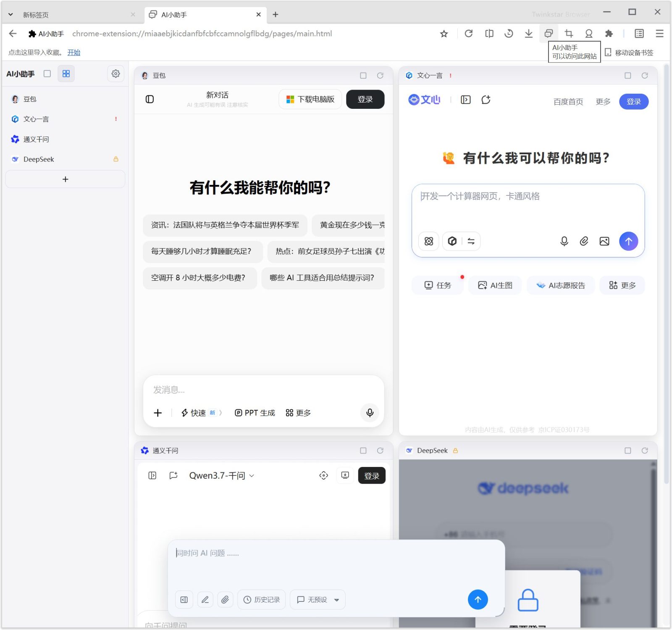Select the crop screenshot tool icon
This screenshot has height=630, width=672.
coord(569,34)
